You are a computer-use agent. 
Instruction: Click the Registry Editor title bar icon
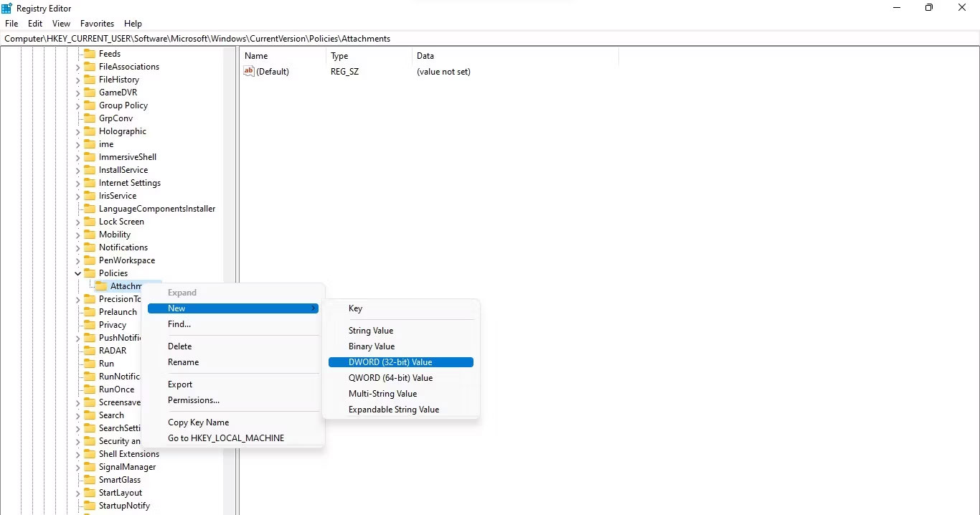coord(6,8)
